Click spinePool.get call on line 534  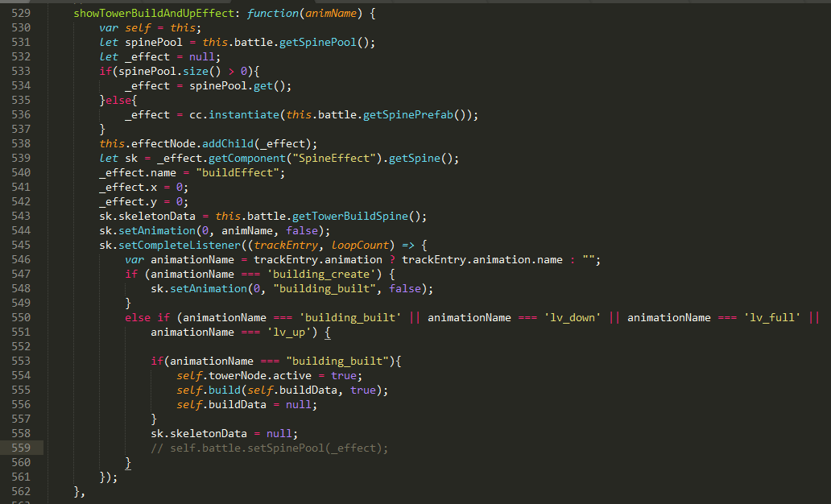click(240, 86)
